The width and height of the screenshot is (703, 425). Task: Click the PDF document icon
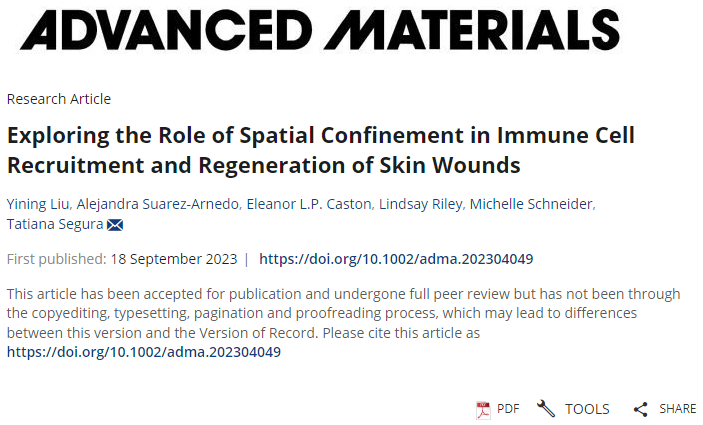tap(483, 409)
